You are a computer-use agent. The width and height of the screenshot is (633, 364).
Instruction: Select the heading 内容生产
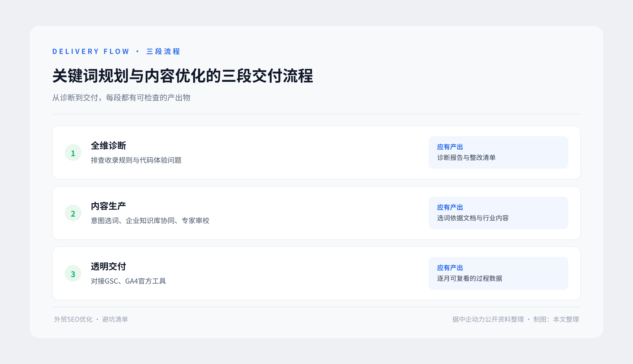[x=108, y=206]
